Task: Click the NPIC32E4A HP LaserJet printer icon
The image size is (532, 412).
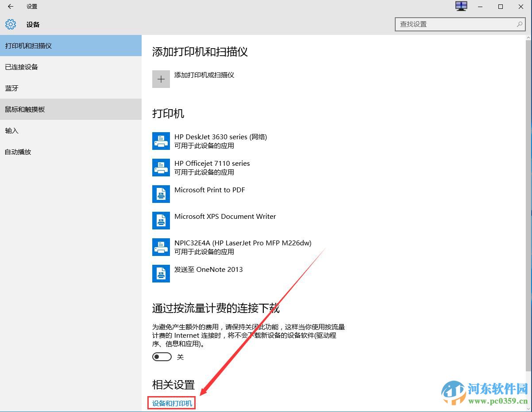Action: click(x=161, y=247)
